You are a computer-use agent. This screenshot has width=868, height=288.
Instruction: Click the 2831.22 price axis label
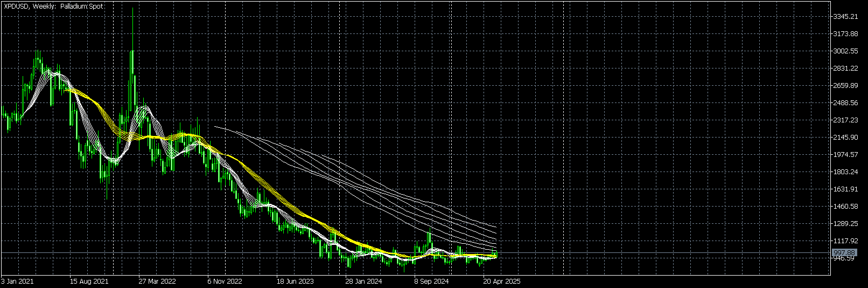coord(845,68)
